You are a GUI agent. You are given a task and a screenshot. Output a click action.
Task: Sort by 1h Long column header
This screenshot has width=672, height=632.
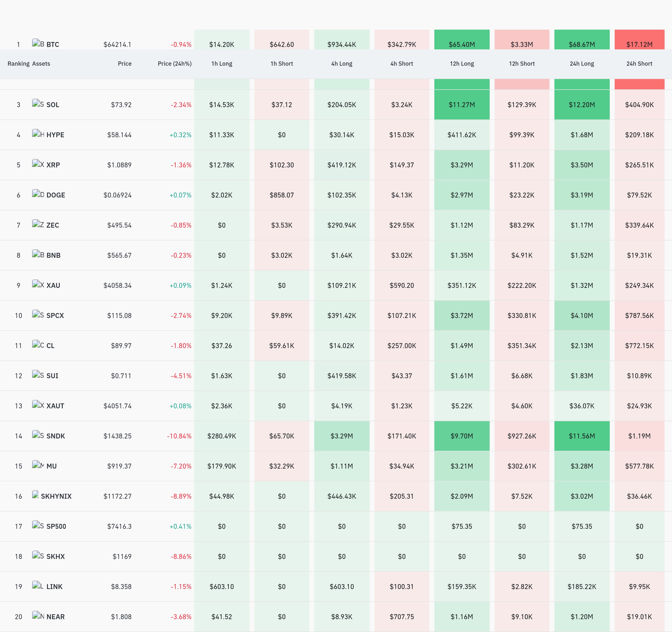point(222,63)
